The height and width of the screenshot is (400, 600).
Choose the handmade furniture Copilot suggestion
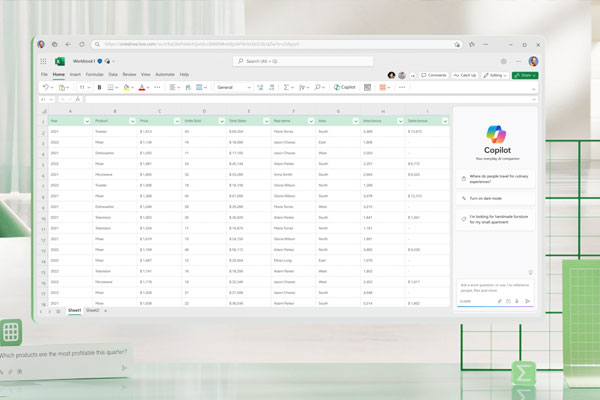pos(495,219)
